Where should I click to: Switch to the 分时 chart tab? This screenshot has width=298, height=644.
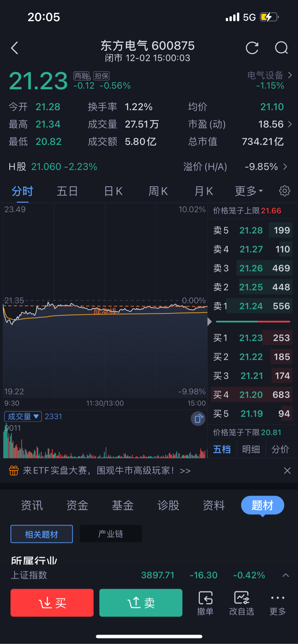click(22, 191)
